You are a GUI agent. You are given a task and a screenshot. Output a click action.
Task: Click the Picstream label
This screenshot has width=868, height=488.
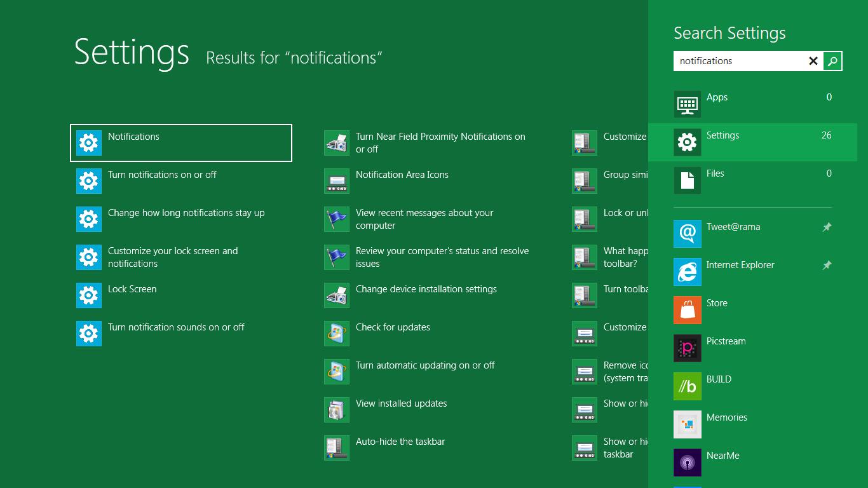pos(726,341)
